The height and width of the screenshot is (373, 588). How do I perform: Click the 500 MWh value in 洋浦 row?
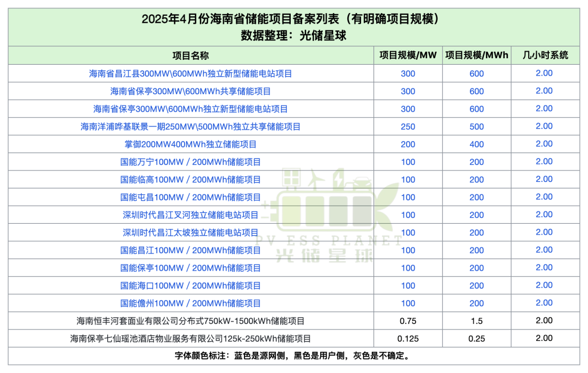click(x=476, y=126)
